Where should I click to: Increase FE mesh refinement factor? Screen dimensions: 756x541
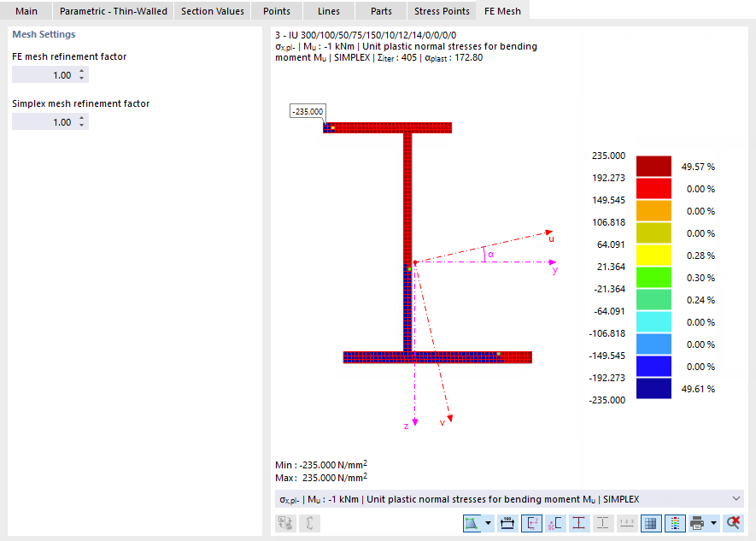tap(81, 71)
